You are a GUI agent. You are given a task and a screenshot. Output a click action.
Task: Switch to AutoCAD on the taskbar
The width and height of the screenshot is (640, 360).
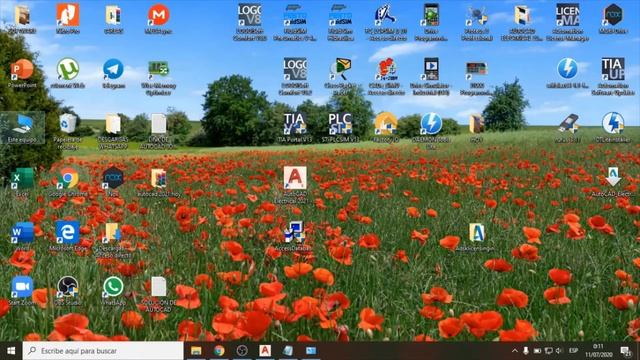[265, 351]
